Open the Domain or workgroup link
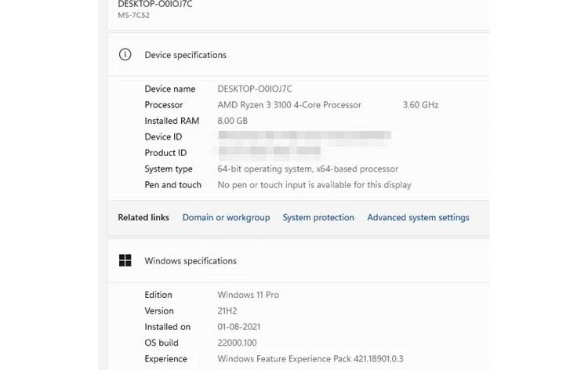The width and height of the screenshot is (588, 392). [x=226, y=218]
